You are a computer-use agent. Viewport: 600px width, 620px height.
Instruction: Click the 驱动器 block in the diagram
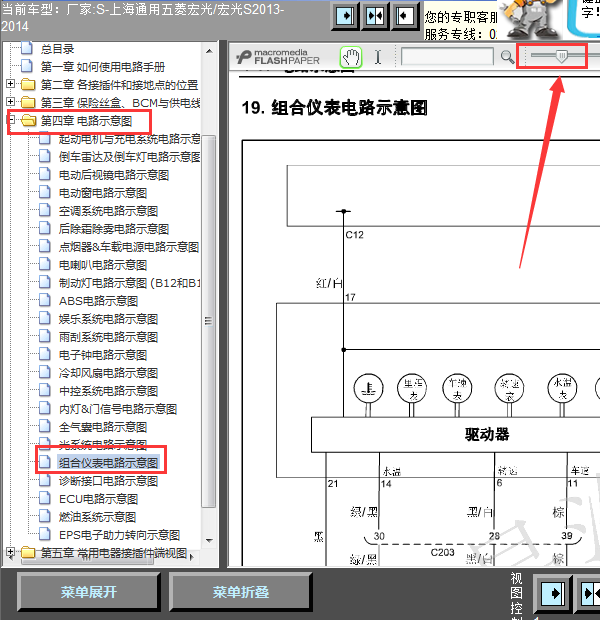tap(455, 435)
